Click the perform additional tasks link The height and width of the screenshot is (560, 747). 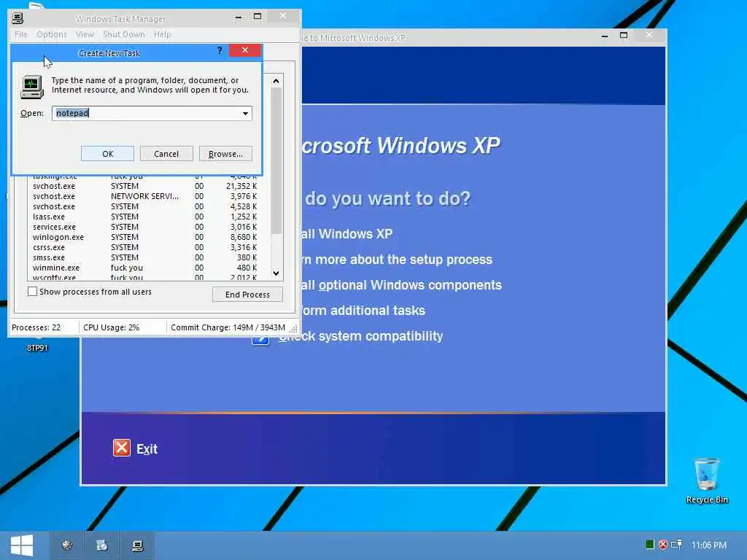(x=363, y=311)
